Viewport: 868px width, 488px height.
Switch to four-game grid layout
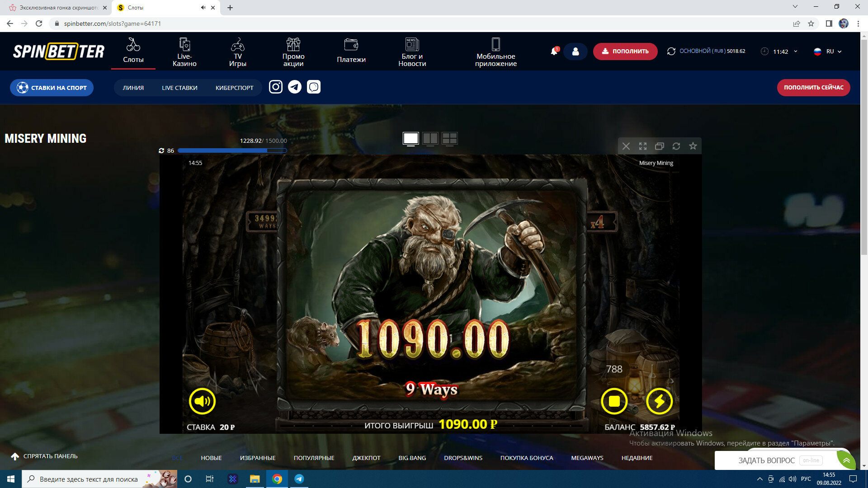click(449, 138)
